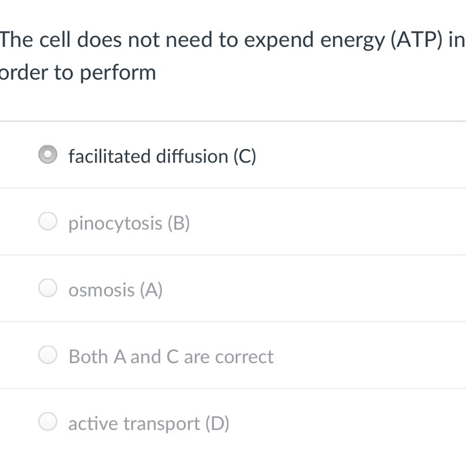Click the active transport (D) answer text
The width and height of the screenshot is (466, 476).
[149, 424]
